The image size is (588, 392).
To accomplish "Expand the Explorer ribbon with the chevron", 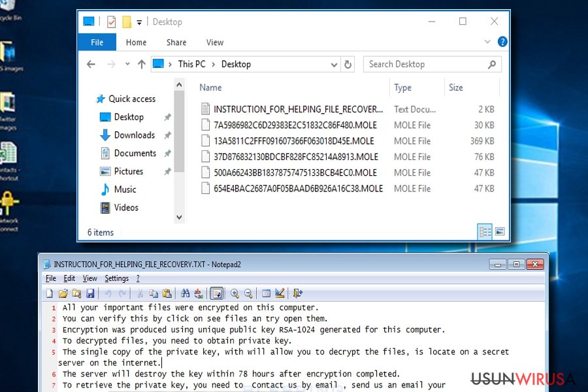I will pyautogui.click(x=487, y=41).
